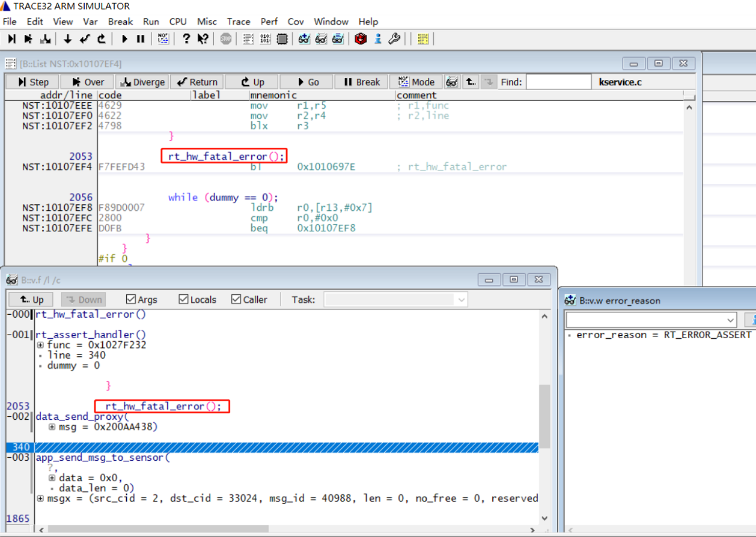This screenshot has width=756, height=537.
Task: Open the Var menu
Action: click(91, 22)
